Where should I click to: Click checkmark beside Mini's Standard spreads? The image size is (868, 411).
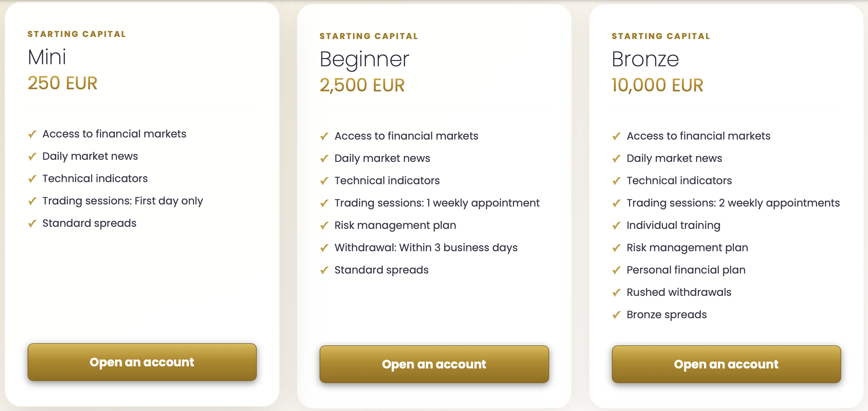click(x=32, y=223)
